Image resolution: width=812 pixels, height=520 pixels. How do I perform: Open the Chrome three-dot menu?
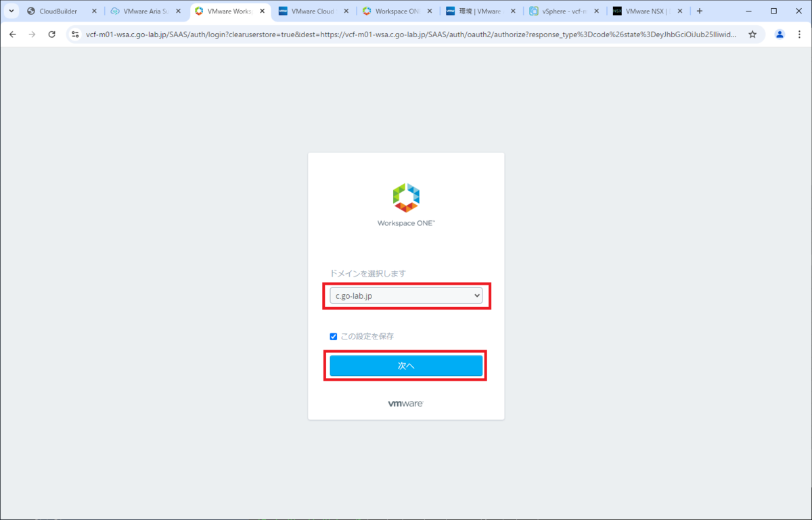click(799, 34)
